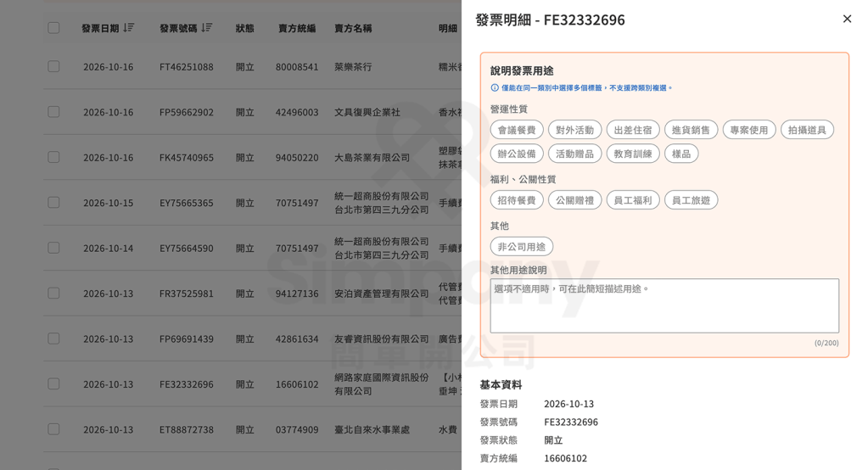
Task: Check the row for FK45740965
Action: point(53,157)
